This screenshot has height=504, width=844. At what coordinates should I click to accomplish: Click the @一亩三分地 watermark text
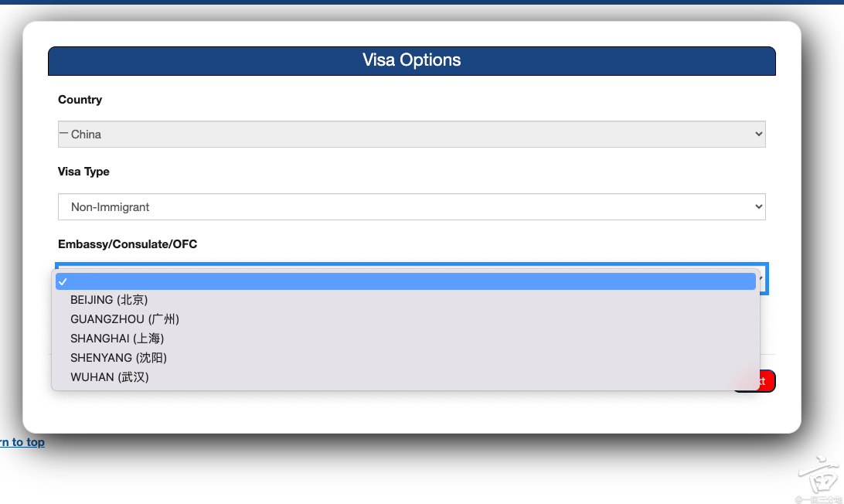click(x=818, y=499)
